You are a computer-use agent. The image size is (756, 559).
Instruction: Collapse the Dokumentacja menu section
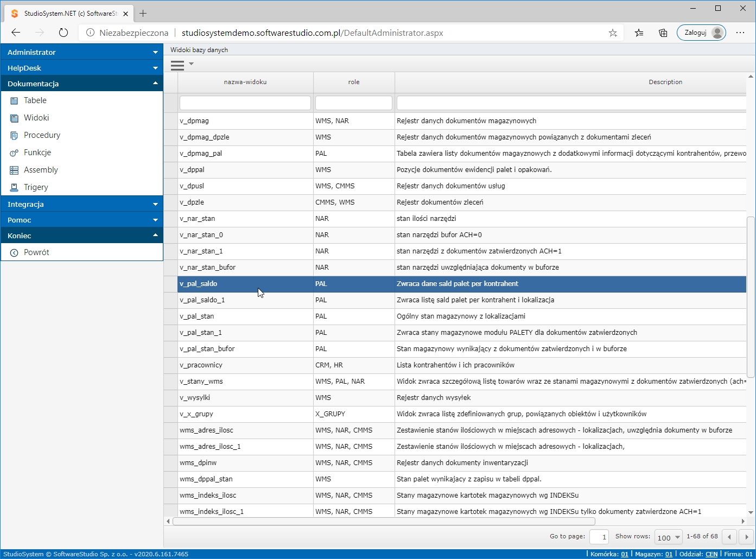[x=82, y=84]
